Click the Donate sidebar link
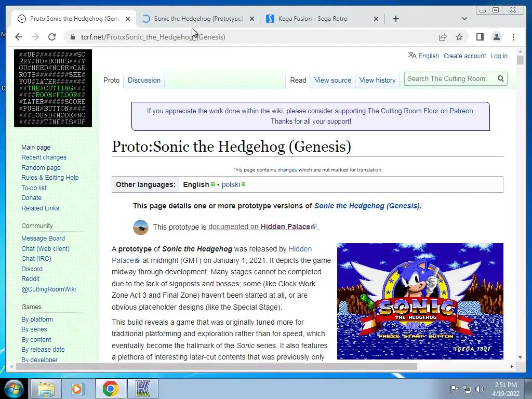 pyautogui.click(x=32, y=198)
